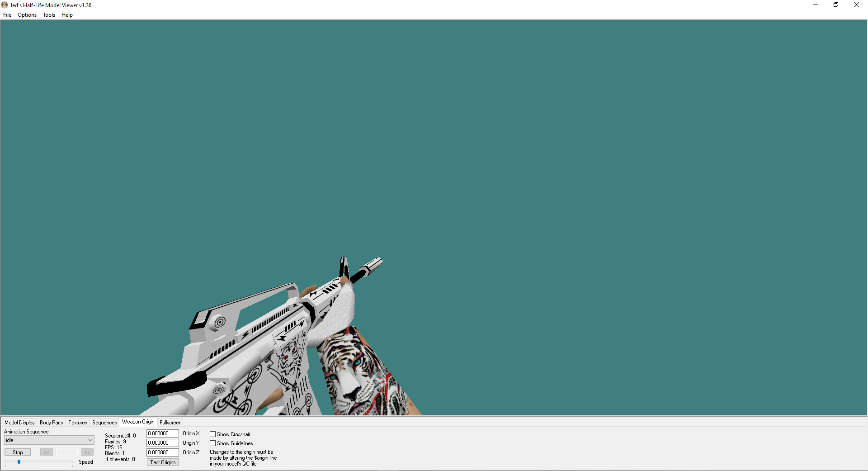
Task: Click the Origin Z input field
Action: point(162,452)
